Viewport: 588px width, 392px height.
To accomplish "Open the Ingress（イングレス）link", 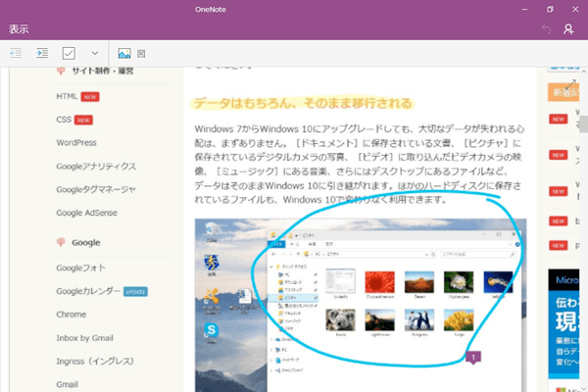I will coord(95,362).
